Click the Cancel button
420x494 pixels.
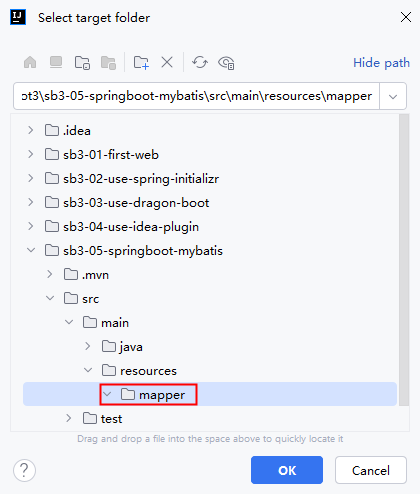point(371,470)
